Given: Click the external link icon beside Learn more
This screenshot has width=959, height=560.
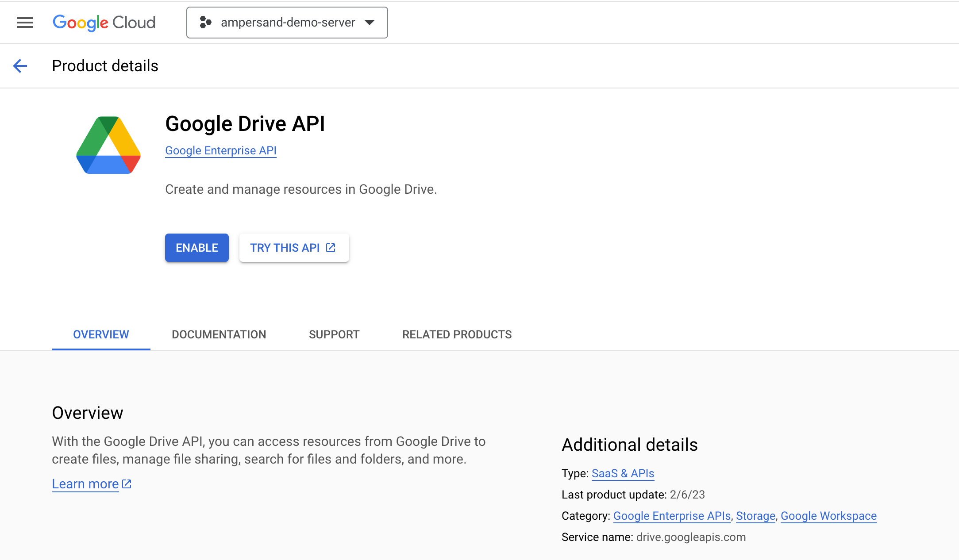Looking at the screenshot, I should click(x=127, y=483).
